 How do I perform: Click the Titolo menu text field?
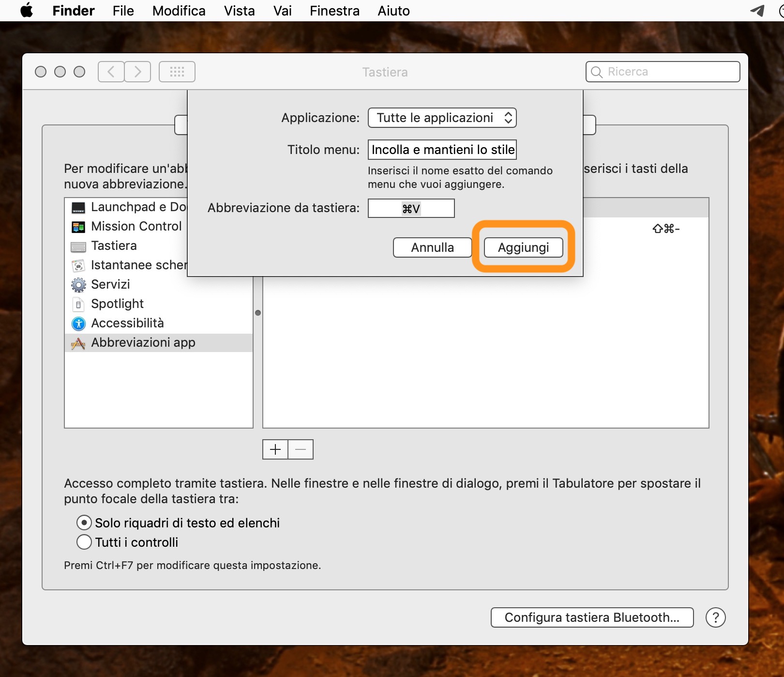tap(442, 150)
